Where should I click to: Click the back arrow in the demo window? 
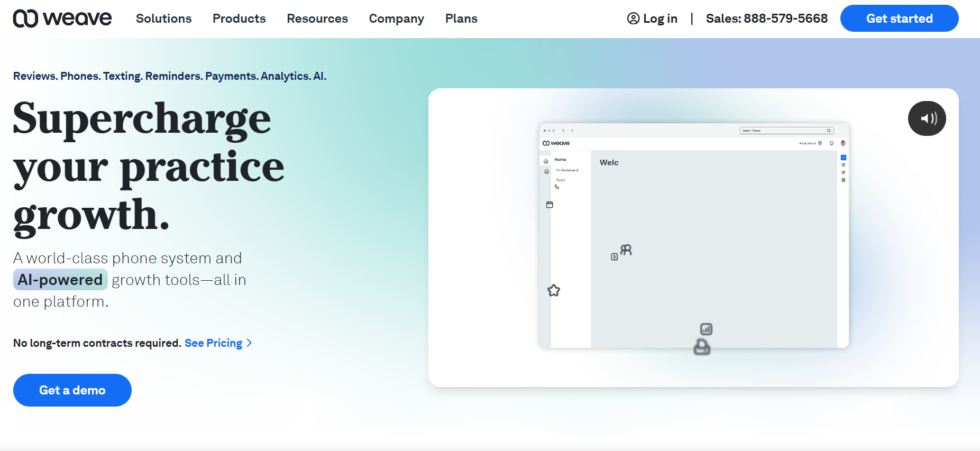coord(564,131)
